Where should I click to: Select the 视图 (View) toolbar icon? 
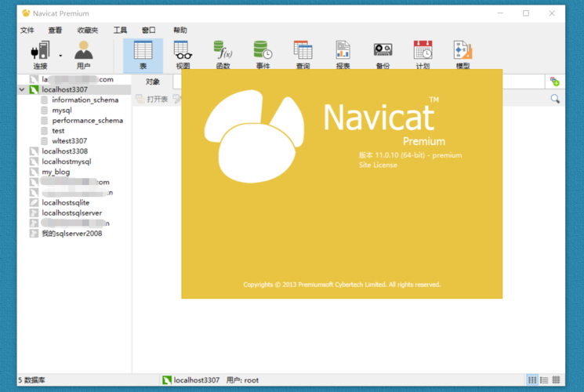point(183,55)
